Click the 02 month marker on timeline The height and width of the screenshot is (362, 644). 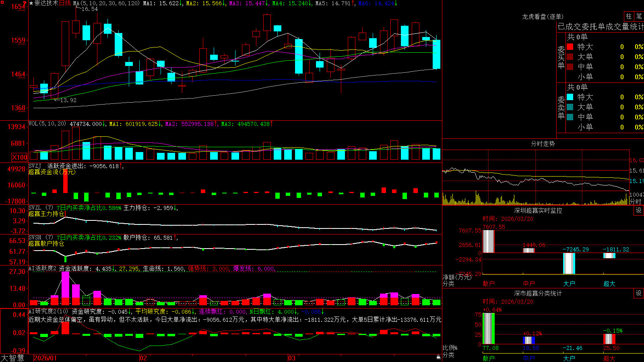click(x=143, y=358)
